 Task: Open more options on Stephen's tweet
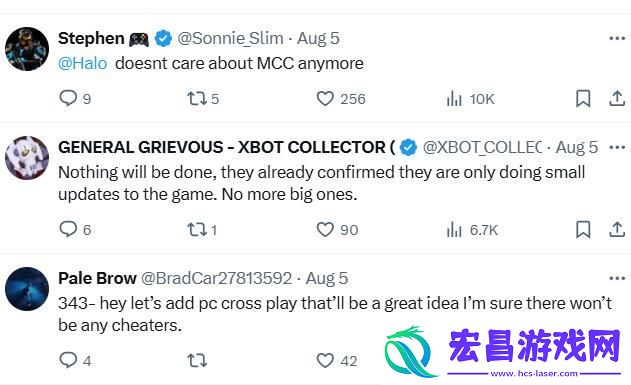pyautogui.click(x=617, y=39)
